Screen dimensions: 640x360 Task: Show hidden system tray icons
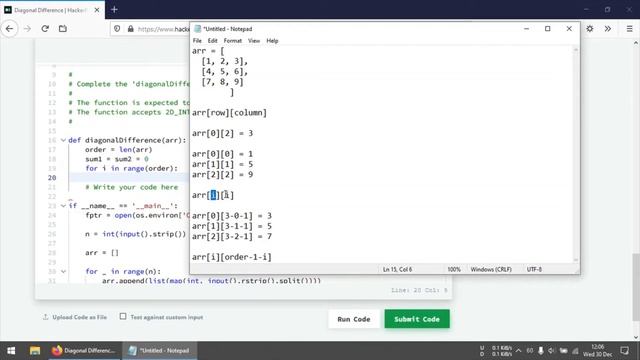pyautogui.click(x=518, y=351)
